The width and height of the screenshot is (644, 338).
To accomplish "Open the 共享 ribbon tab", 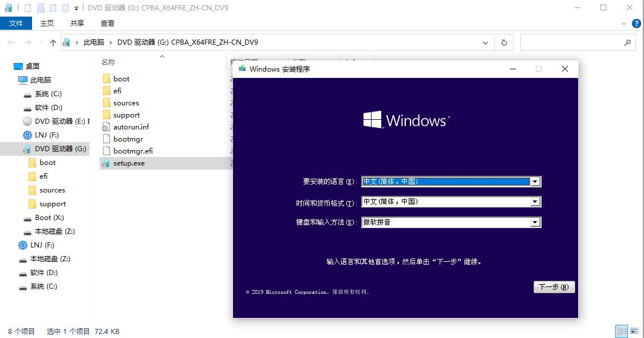I will (77, 23).
